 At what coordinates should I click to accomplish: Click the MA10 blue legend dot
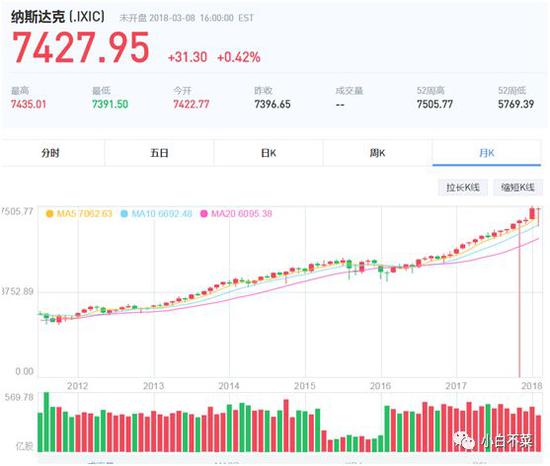[x=124, y=214]
